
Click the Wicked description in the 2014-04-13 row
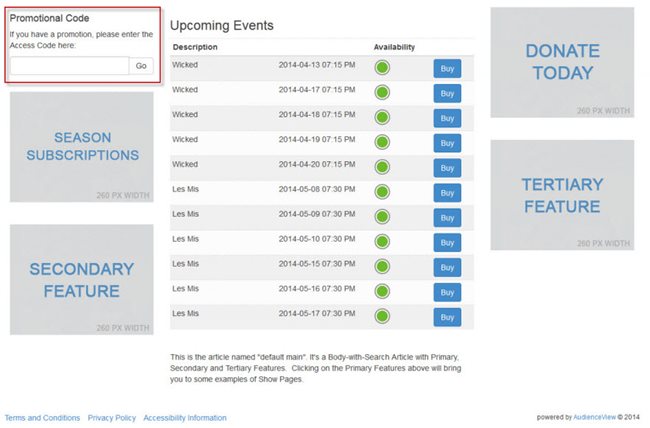click(x=185, y=65)
